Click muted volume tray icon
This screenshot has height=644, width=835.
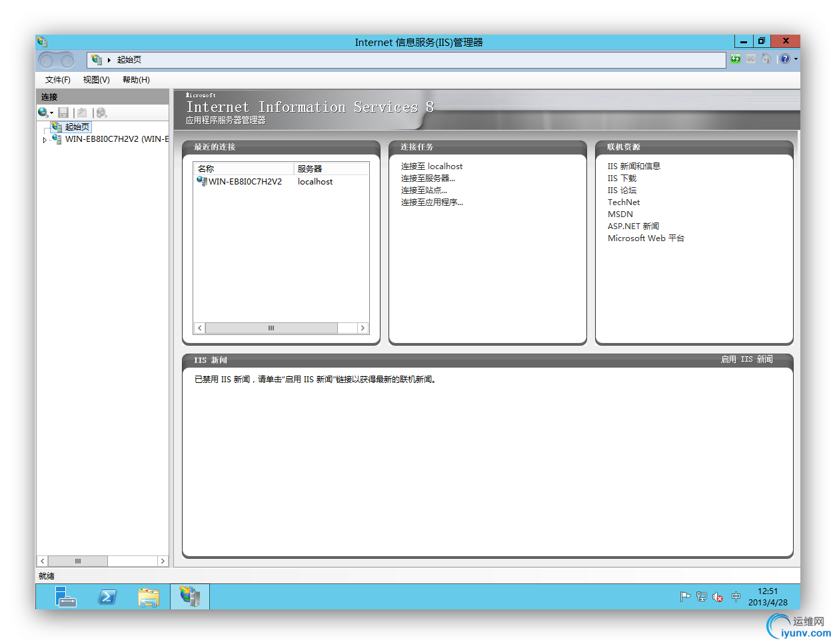[x=718, y=597]
